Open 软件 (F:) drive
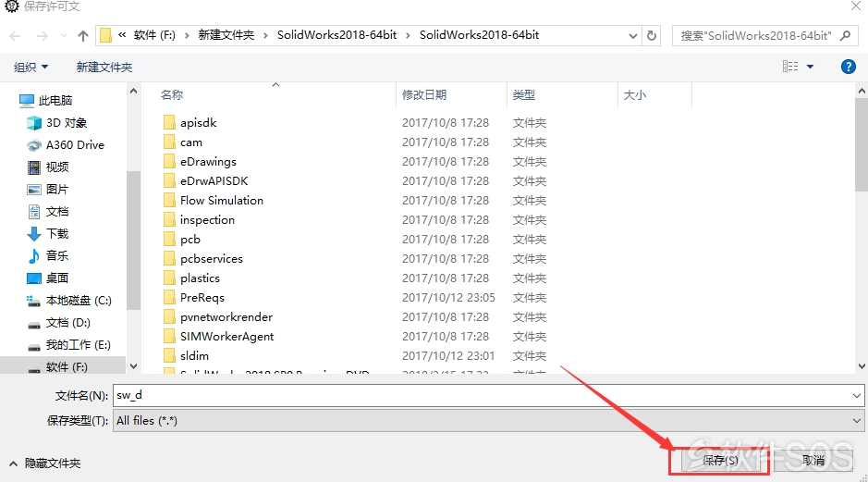Screen dimensions: 868x482 [x=58, y=366]
